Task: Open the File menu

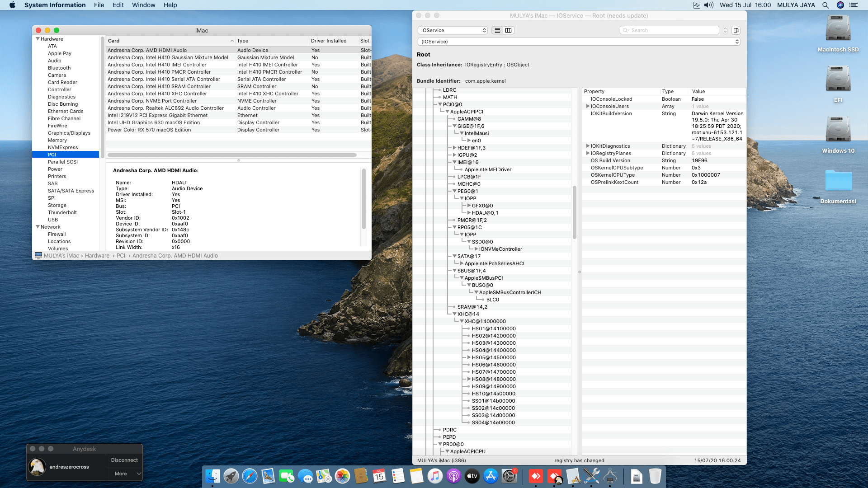Action: tap(99, 5)
